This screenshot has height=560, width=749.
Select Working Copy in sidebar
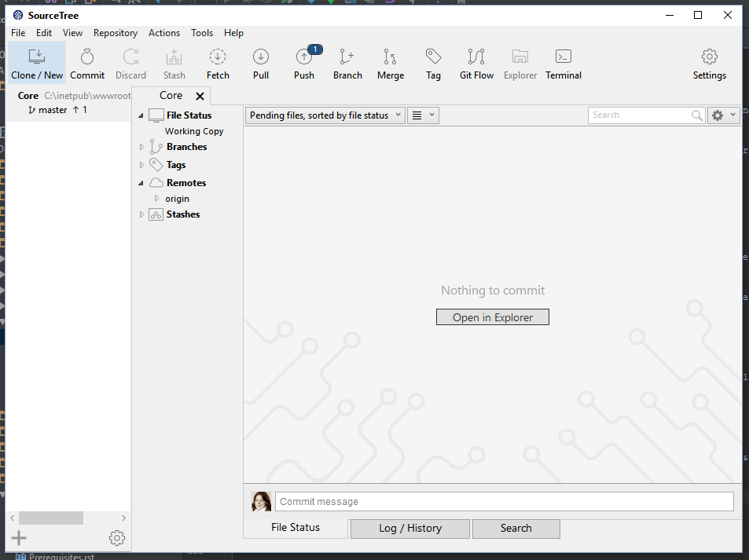pyautogui.click(x=194, y=131)
